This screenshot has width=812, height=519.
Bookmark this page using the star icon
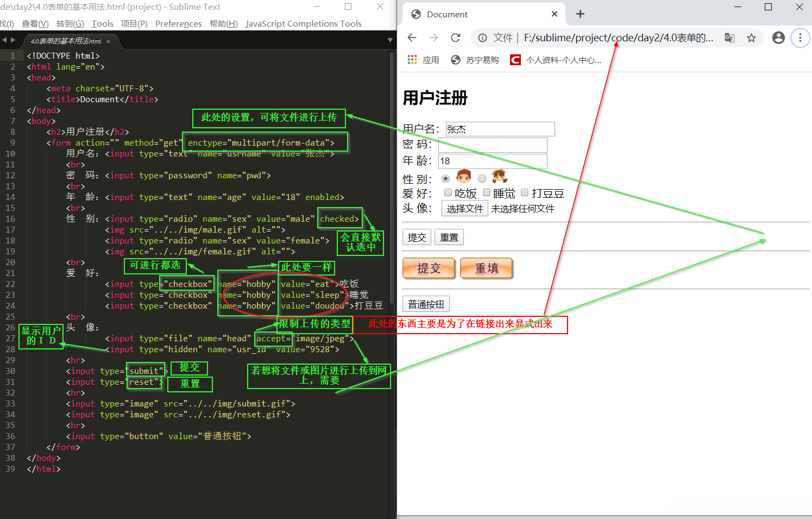click(751, 37)
